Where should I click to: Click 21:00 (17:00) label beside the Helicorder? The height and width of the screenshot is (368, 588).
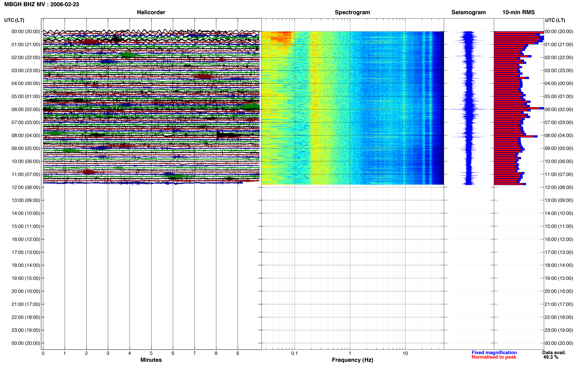[x=26, y=304]
